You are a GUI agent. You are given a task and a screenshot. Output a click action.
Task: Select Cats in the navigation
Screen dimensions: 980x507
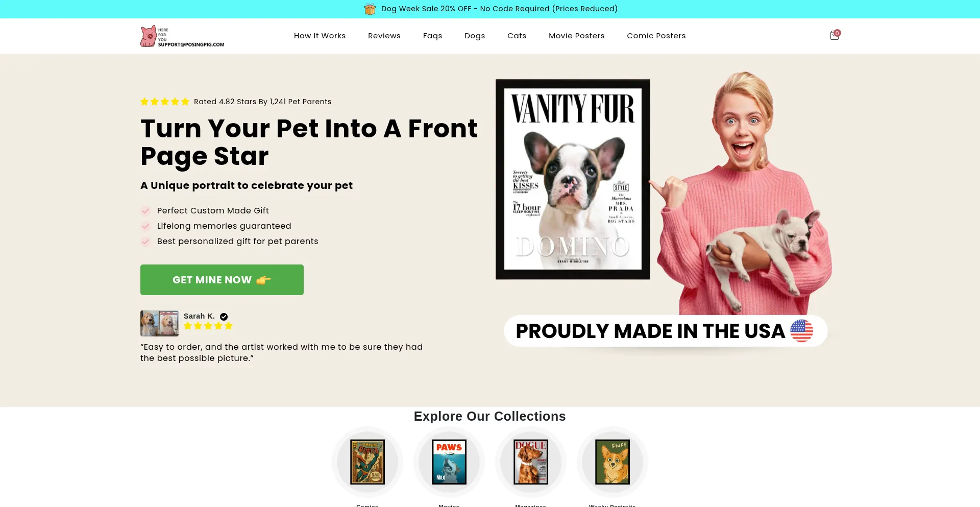point(517,36)
